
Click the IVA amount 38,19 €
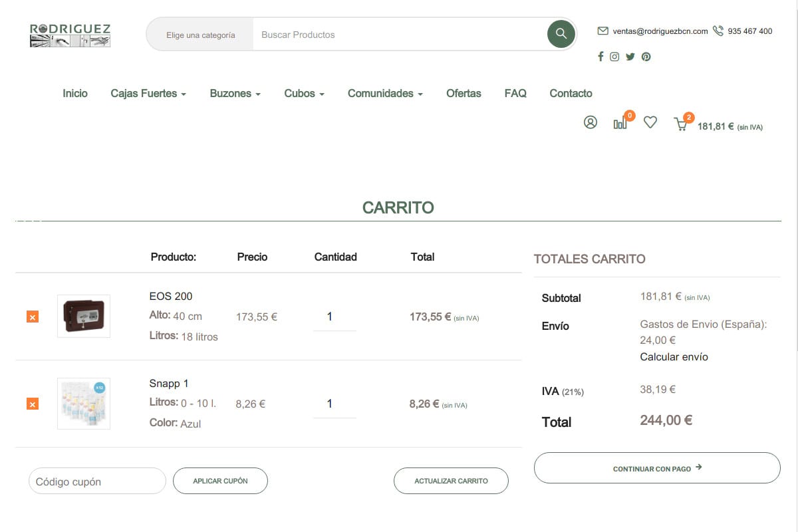[x=658, y=390]
